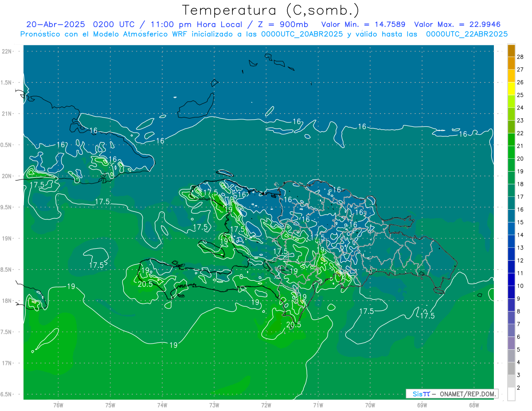532x411 pixels.
Task: Click the legend scale number "28"
Action: coord(520,56)
